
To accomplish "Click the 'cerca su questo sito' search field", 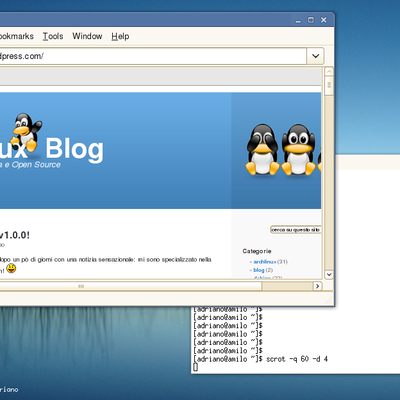I will (x=295, y=230).
